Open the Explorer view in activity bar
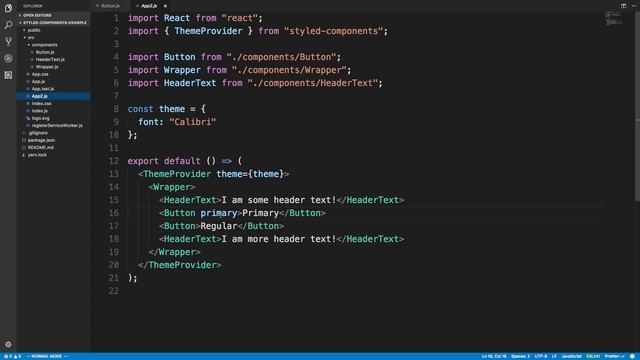 [8, 8]
